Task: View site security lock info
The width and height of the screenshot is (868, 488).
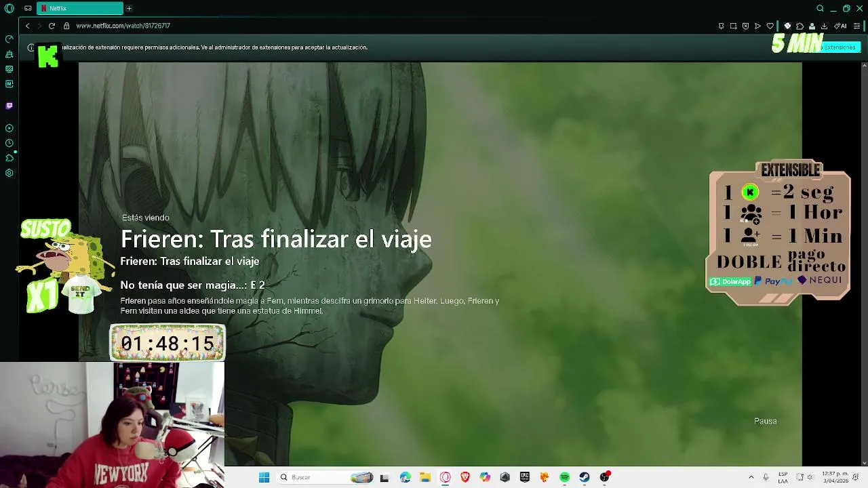Action: click(66, 26)
